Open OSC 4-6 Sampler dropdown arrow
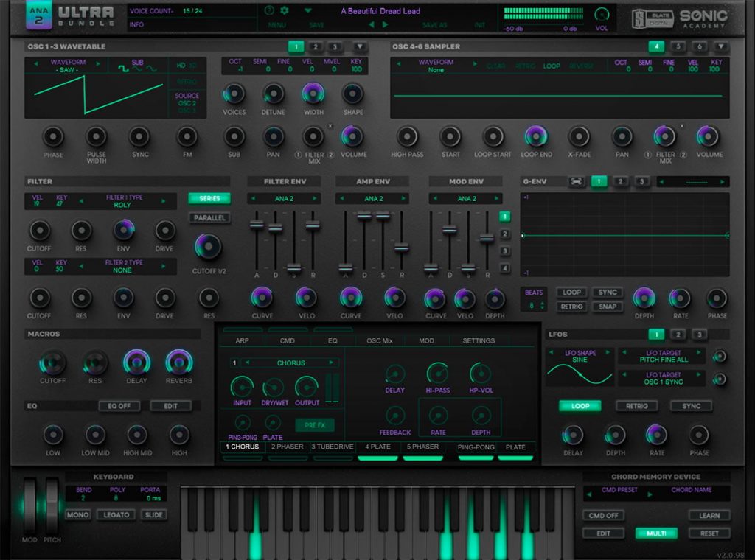755x560 pixels. pos(721,46)
